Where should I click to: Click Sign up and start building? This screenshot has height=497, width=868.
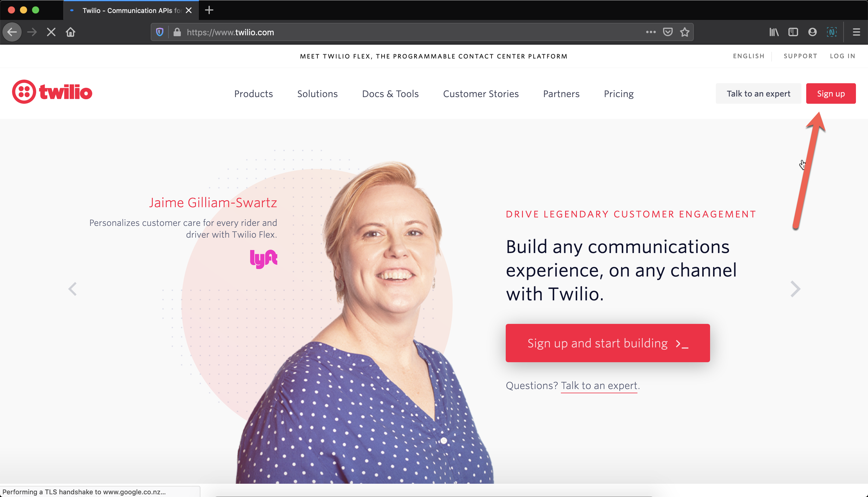(x=607, y=343)
